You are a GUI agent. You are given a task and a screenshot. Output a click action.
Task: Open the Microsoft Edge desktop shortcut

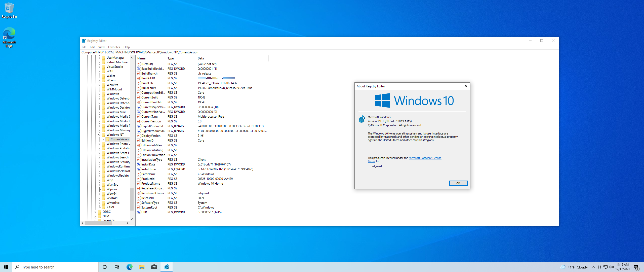pos(9,37)
